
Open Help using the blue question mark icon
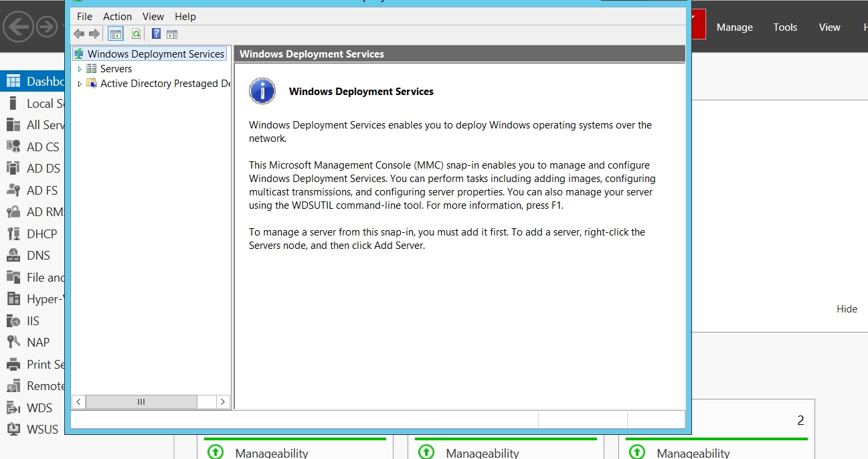[156, 34]
